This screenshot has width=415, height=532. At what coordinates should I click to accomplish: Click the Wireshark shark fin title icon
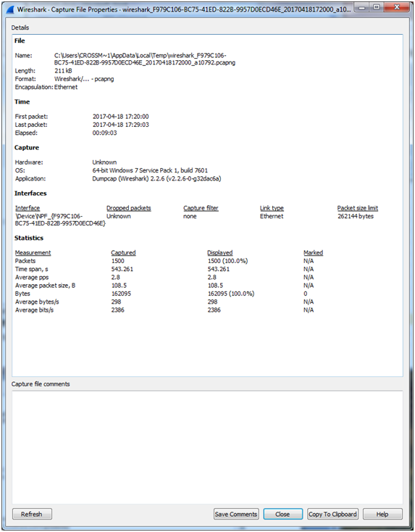10,9
